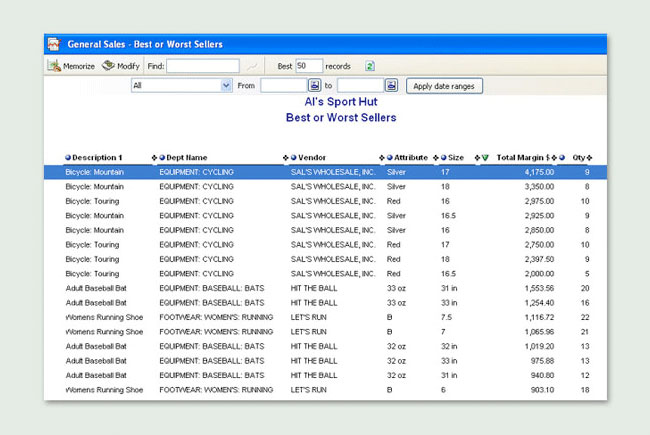Sort by the Dept Name column header
Viewport: 650px width, 435px height.
click(x=187, y=157)
